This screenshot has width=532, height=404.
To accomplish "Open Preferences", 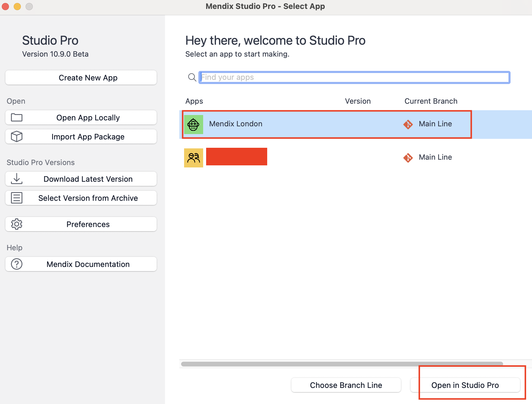I will (x=81, y=224).
